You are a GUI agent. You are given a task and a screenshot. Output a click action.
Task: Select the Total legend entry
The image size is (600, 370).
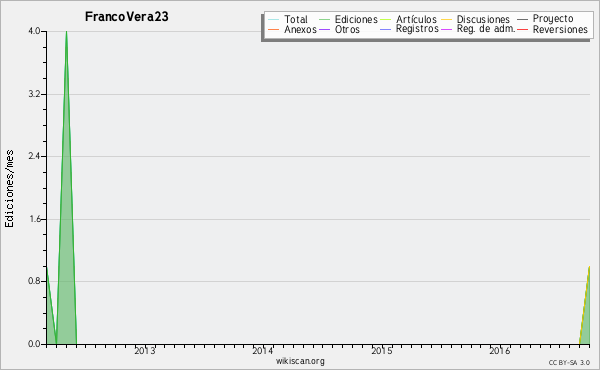[x=288, y=19]
